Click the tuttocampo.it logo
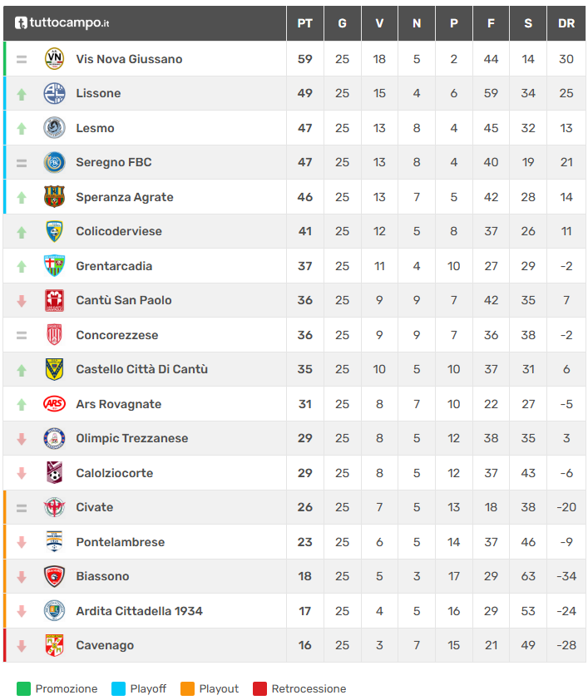Screen dimensions: 588x700 pos(62,23)
